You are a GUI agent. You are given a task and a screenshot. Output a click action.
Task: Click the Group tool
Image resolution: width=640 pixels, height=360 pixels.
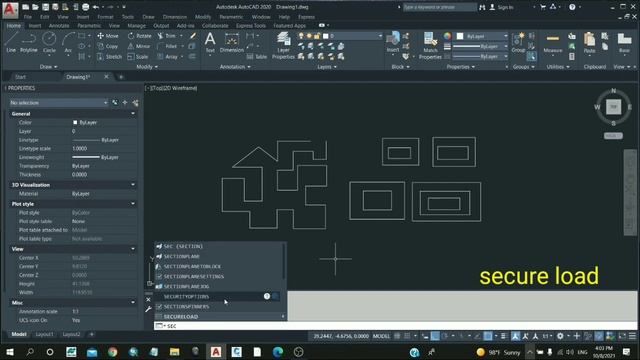tap(518, 42)
